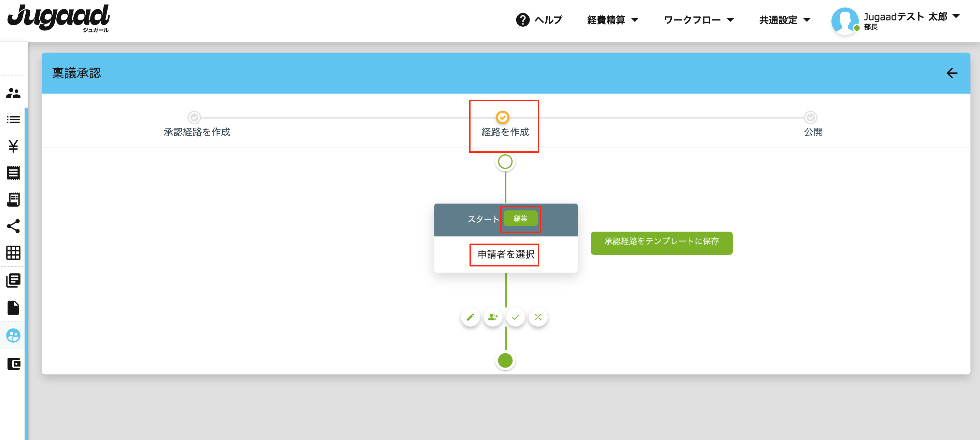
Task: Click the add-person approver icon
Action: 493,317
